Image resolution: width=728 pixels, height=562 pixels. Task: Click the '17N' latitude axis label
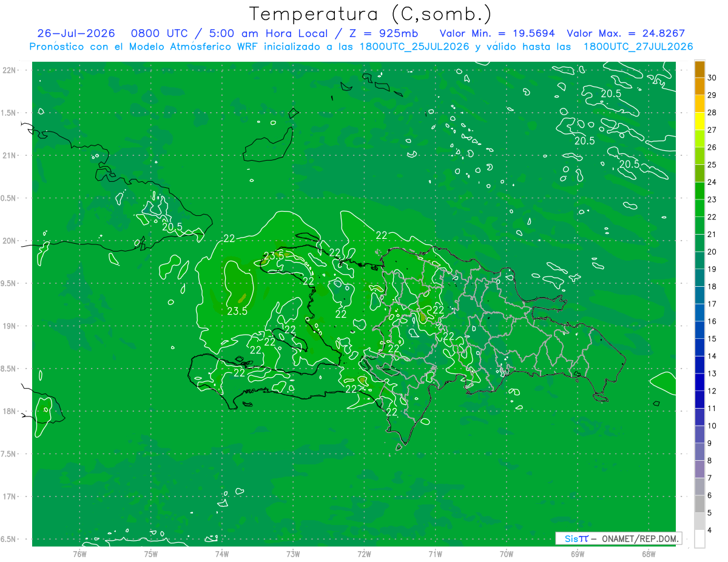click(x=8, y=497)
